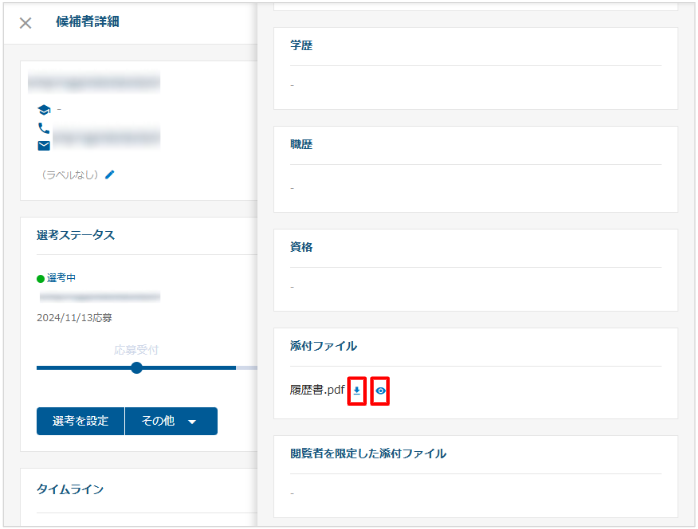The image size is (698, 529).
Task: Click the graduation cap icon
Action: pyautogui.click(x=43, y=109)
